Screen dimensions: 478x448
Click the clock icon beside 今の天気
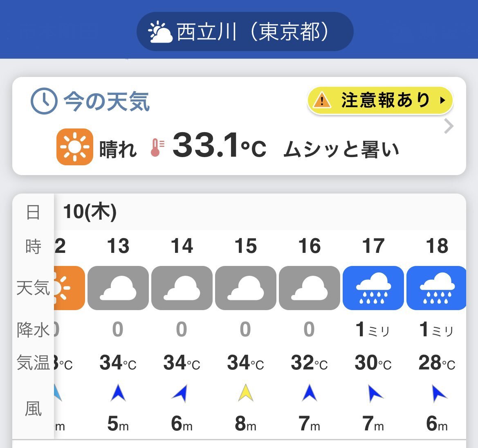[x=44, y=101]
